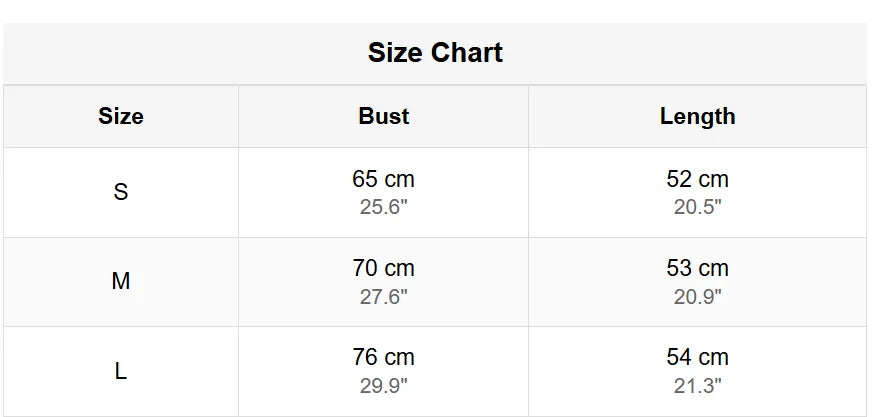Select the 27.6" bust measurement
Screen dimensions: 890x417
[x=384, y=297]
